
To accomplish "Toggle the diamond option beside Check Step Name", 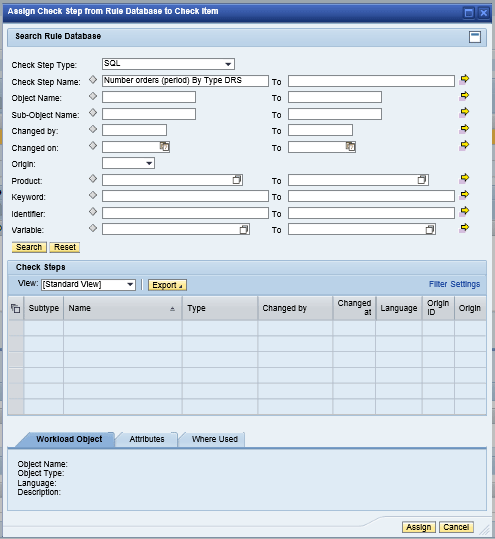I will [93, 80].
